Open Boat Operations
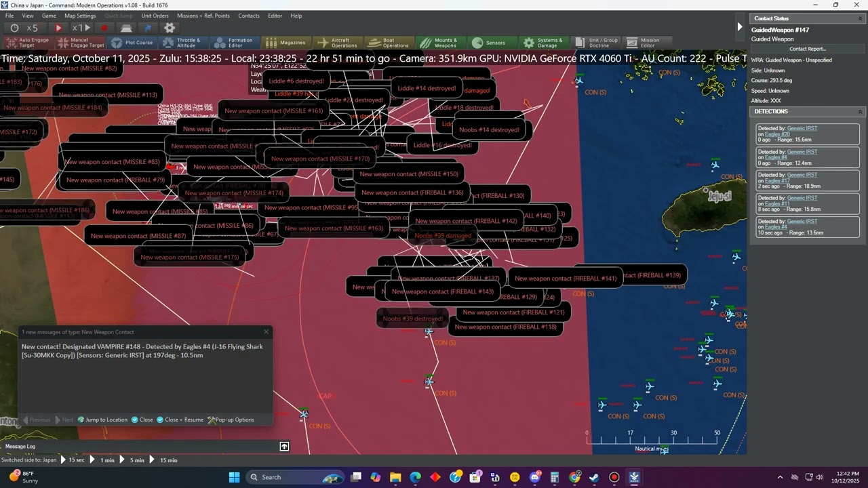This screenshot has width=868, height=488. (389, 43)
